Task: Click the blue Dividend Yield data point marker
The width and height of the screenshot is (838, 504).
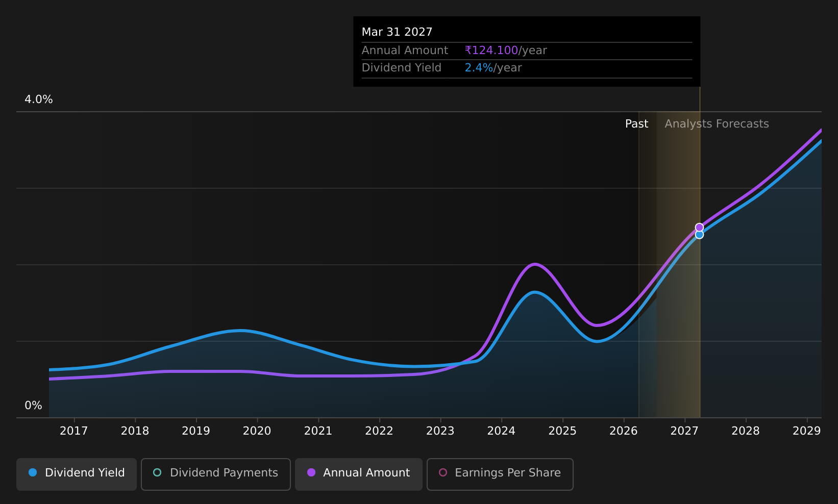Action: click(699, 235)
